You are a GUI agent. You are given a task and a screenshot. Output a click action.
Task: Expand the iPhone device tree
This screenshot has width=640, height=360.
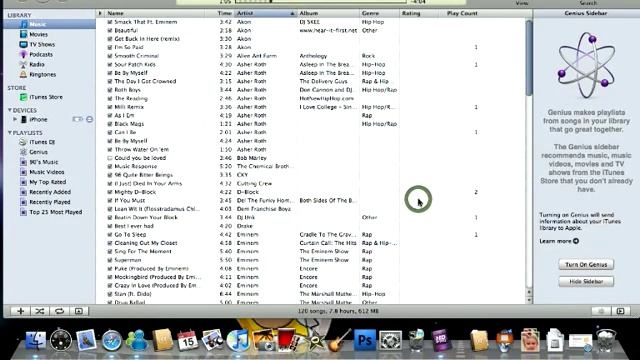(x=15, y=119)
